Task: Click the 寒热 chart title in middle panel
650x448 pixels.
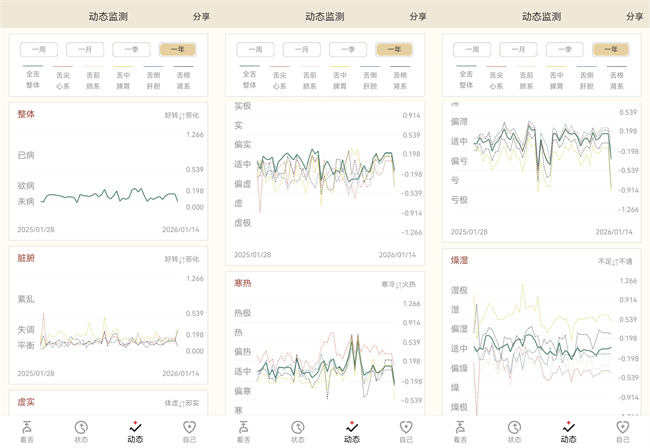Action: pos(242,283)
